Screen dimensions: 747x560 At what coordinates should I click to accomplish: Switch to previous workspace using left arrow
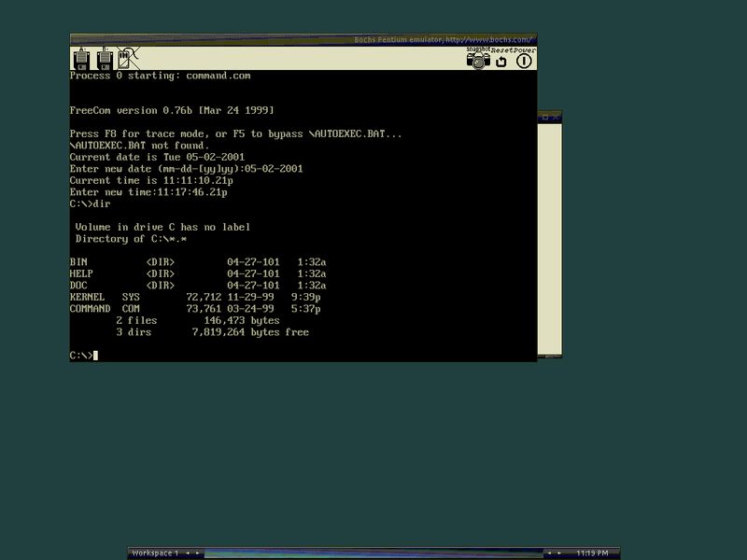tap(188, 553)
